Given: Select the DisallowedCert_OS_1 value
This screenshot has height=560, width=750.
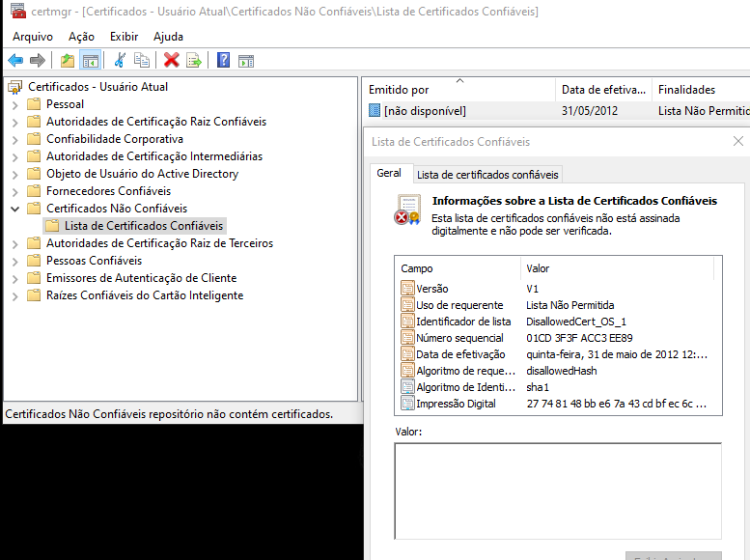Looking at the screenshot, I should click(576, 322).
